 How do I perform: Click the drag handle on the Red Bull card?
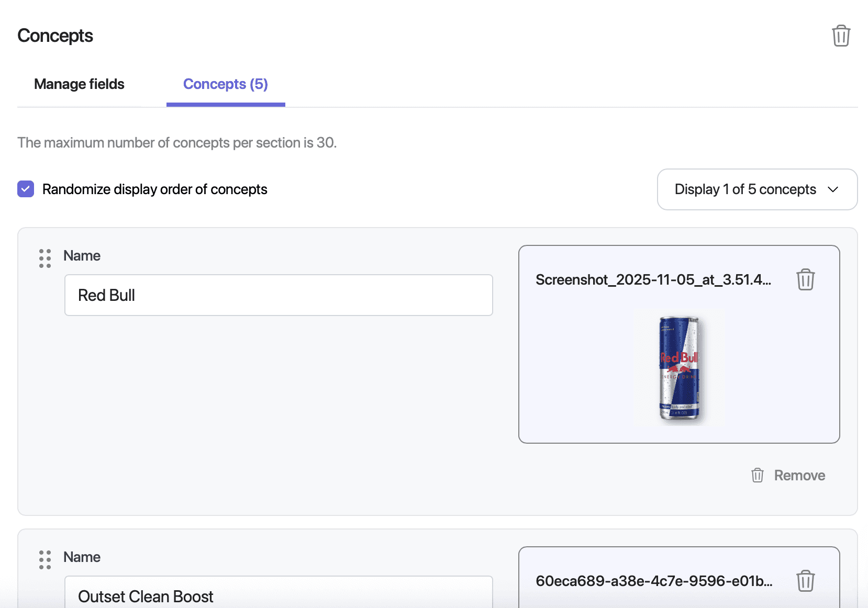click(45, 257)
